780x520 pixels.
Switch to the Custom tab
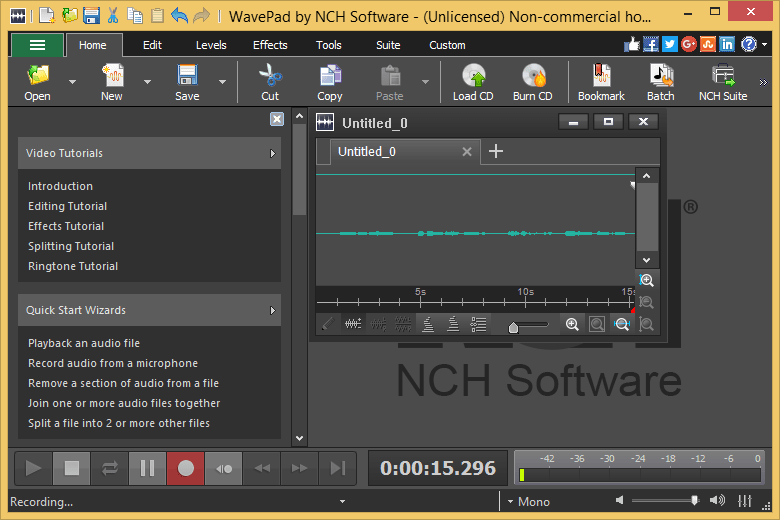pyautogui.click(x=447, y=45)
